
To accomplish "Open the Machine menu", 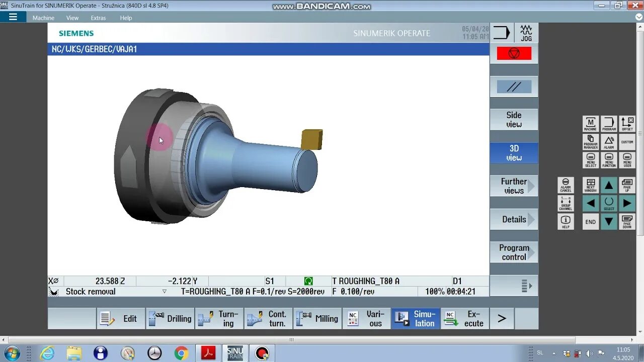I will coord(43,18).
